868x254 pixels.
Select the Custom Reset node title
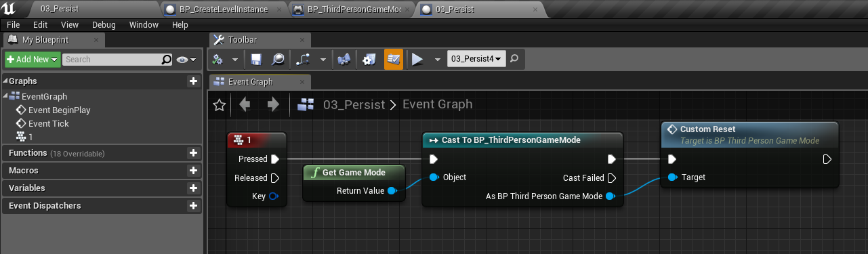pos(708,129)
